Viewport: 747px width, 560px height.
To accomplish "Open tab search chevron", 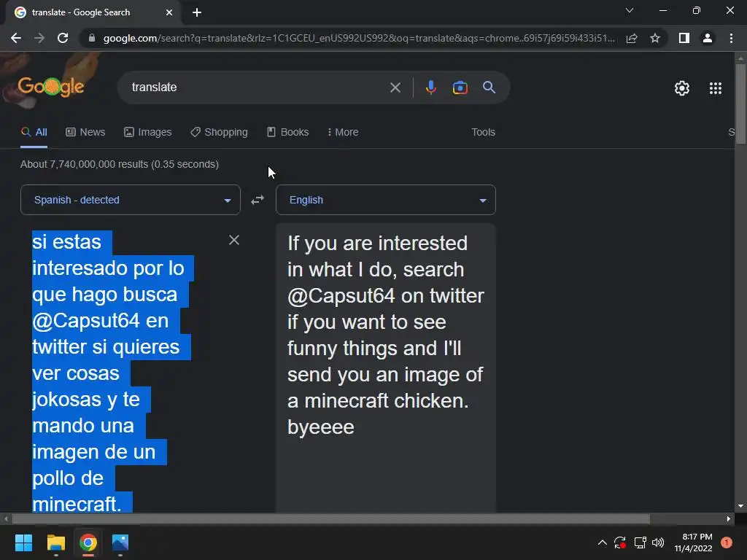I will (630, 10).
